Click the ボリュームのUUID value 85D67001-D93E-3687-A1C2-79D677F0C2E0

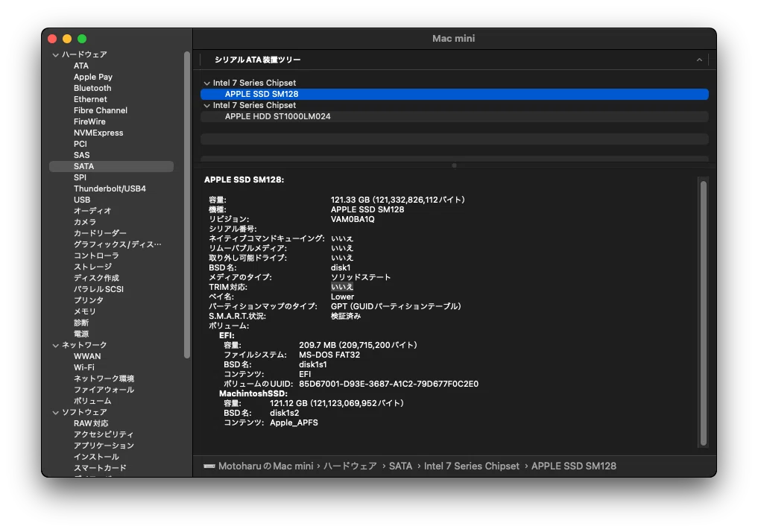pos(388,384)
